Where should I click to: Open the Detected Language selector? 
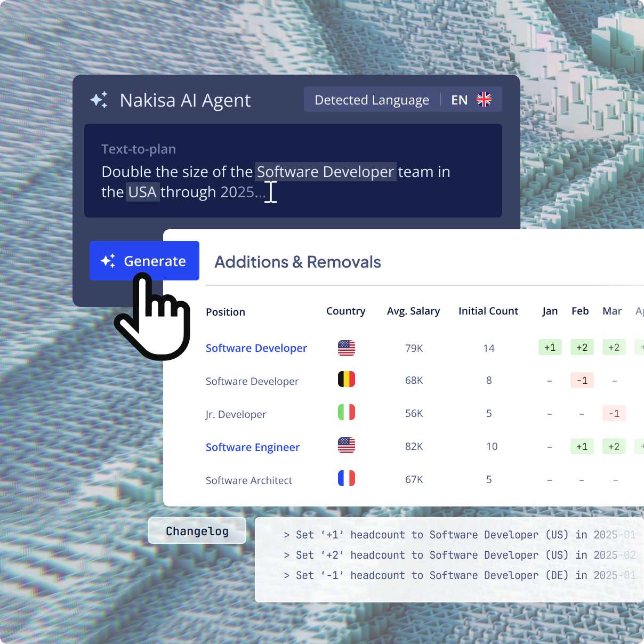click(403, 99)
